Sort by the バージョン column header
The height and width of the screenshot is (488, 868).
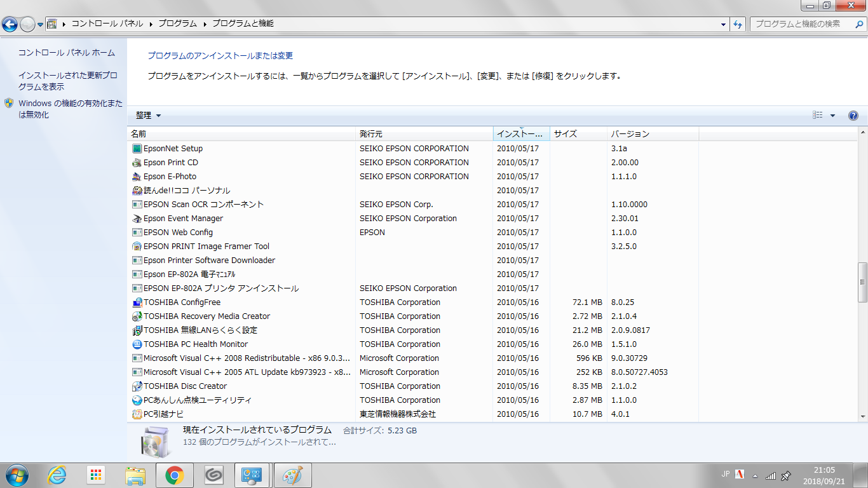653,134
